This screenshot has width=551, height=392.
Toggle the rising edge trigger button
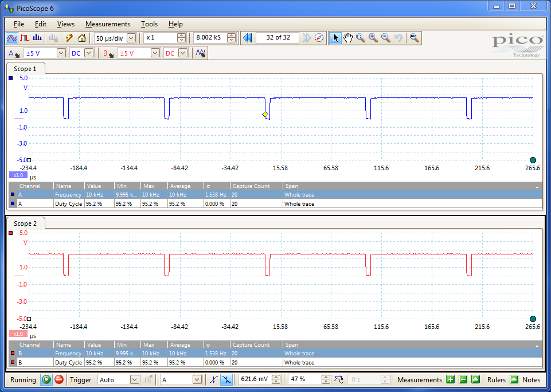click(x=213, y=379)
